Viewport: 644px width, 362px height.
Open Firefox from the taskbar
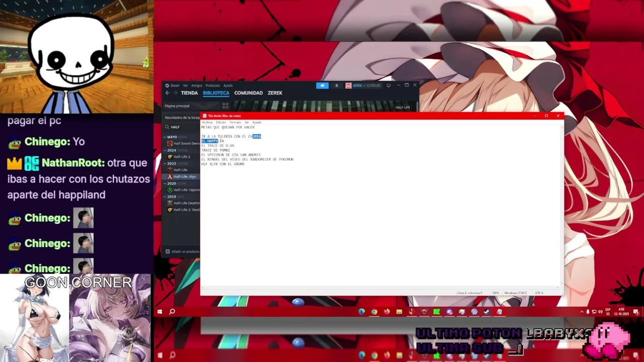(x=387, y=312)
